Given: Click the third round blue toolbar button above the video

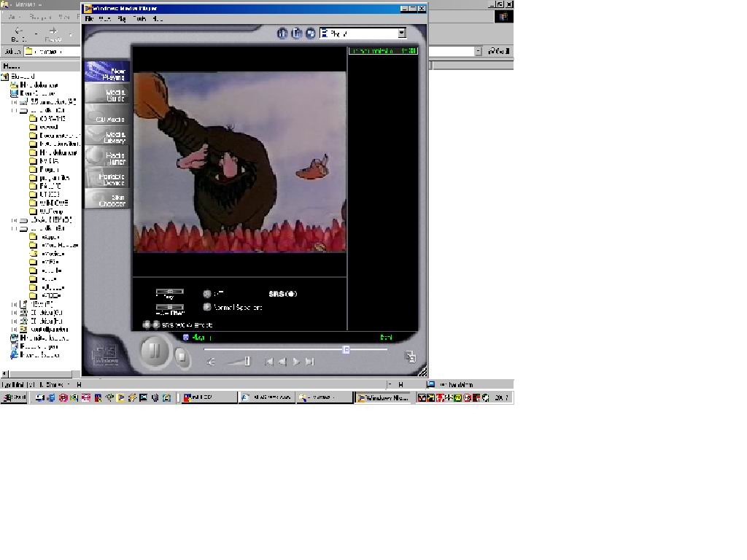Looking at the screenshot, I should point(311,34).
